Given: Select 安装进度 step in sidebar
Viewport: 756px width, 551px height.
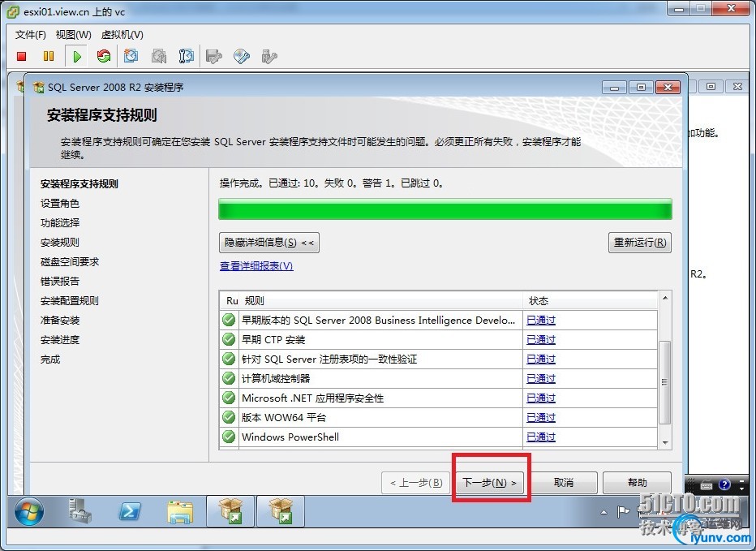Looking at the screenshot, I should (60, 340).
